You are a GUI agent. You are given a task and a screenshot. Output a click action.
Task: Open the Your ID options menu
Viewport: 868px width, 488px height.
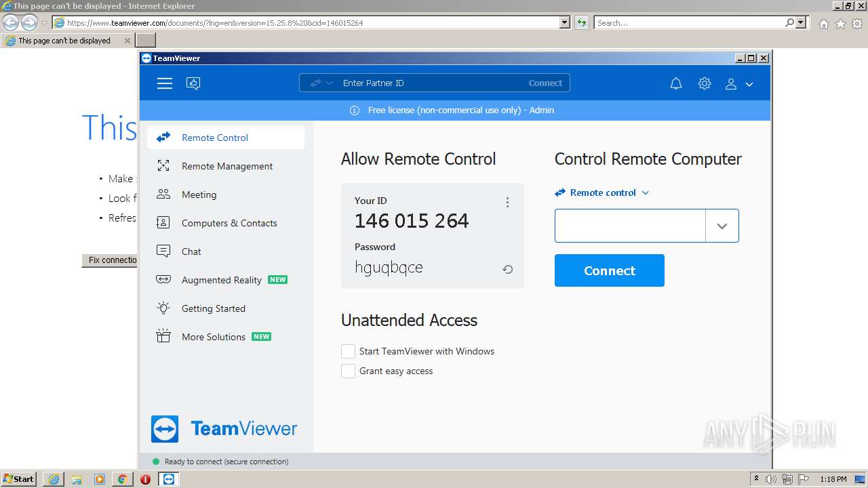click(x=507, y=202)
